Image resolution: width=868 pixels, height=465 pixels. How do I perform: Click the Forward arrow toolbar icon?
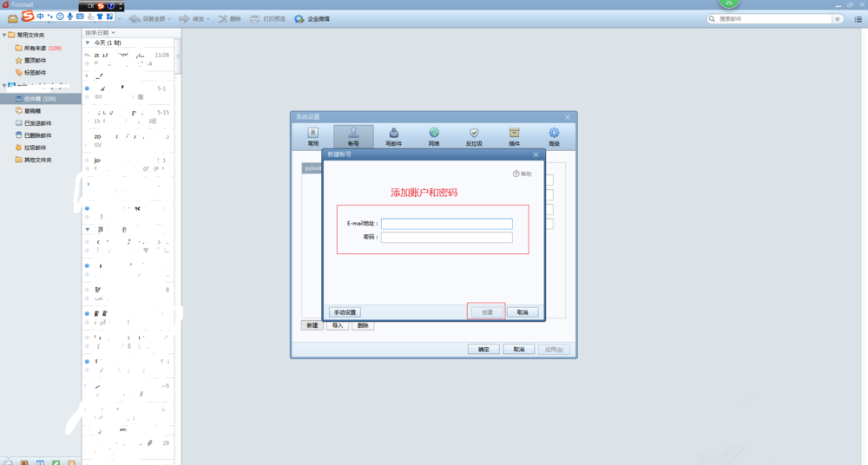[x=184, y=19]
